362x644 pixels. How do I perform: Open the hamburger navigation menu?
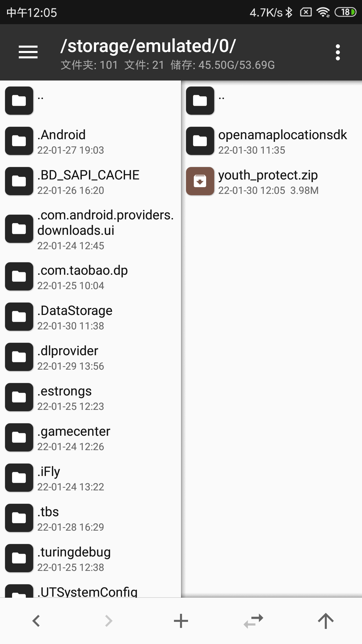pyautogui.click(x=28, y=52)
